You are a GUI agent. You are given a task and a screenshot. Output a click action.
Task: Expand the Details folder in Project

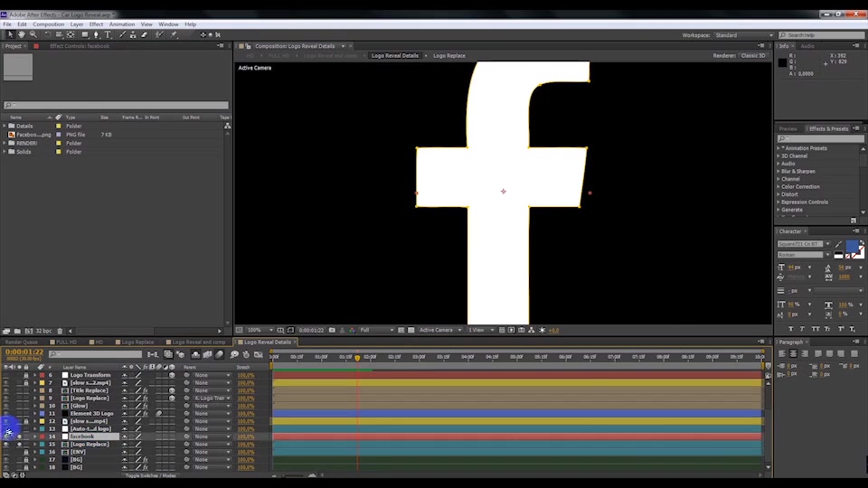5,127
